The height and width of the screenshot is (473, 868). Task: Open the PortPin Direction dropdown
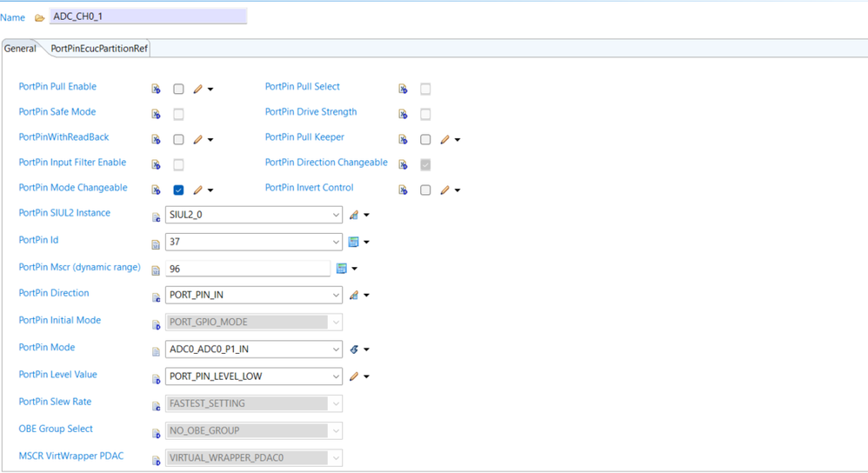(x=336, y=296)
